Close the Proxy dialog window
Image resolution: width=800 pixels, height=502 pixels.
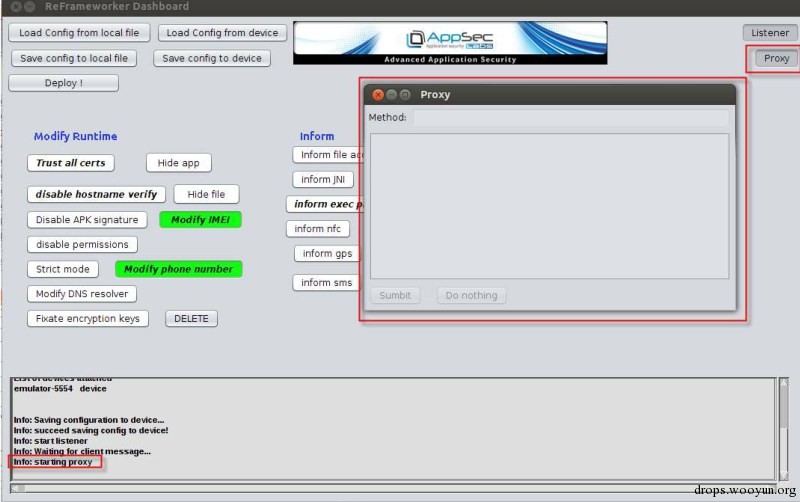[x=378, y=94]
